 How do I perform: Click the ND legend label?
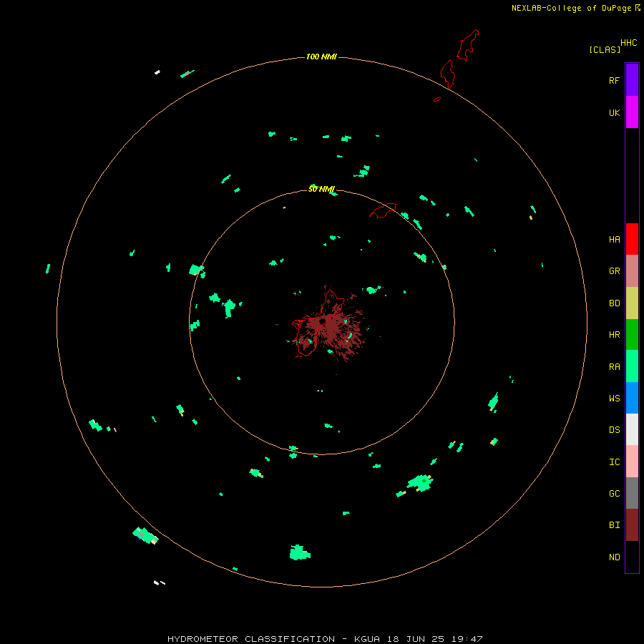click(x=614, y=557)
